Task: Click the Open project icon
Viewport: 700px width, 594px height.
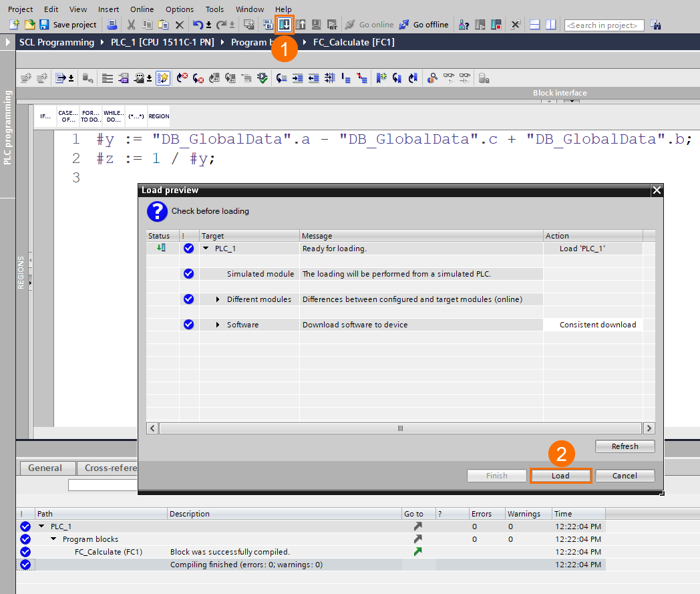Action: (29, 25)
